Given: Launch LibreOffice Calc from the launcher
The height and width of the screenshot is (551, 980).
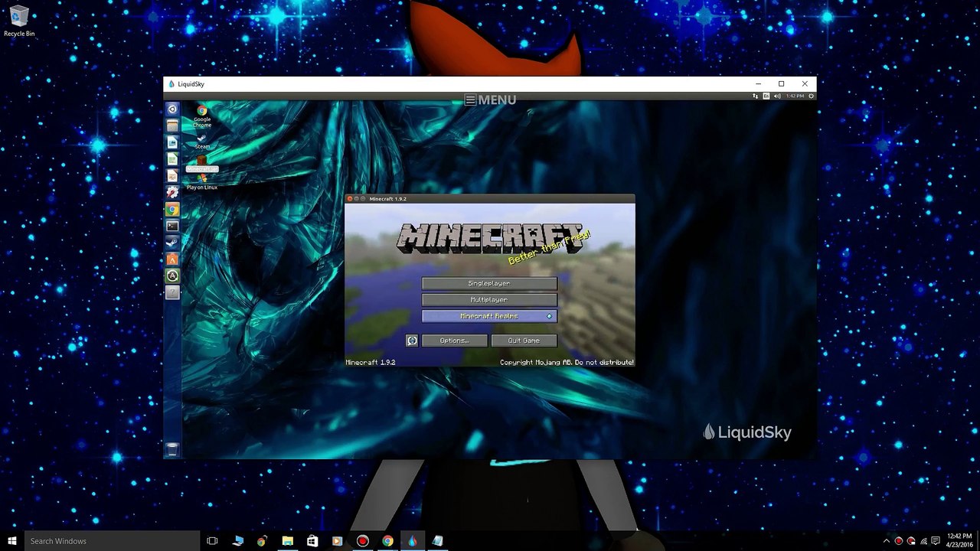Looking at the screenshot, I should (172, 159).
